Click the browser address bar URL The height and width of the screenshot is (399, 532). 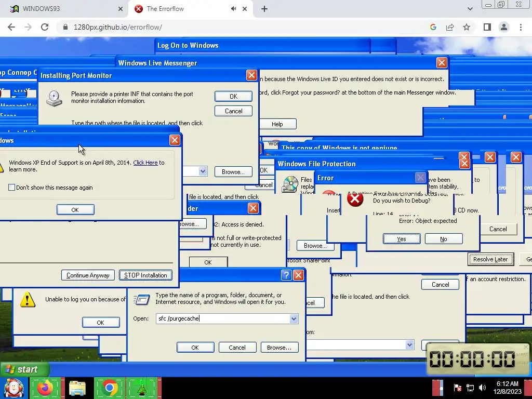[118, 27]
